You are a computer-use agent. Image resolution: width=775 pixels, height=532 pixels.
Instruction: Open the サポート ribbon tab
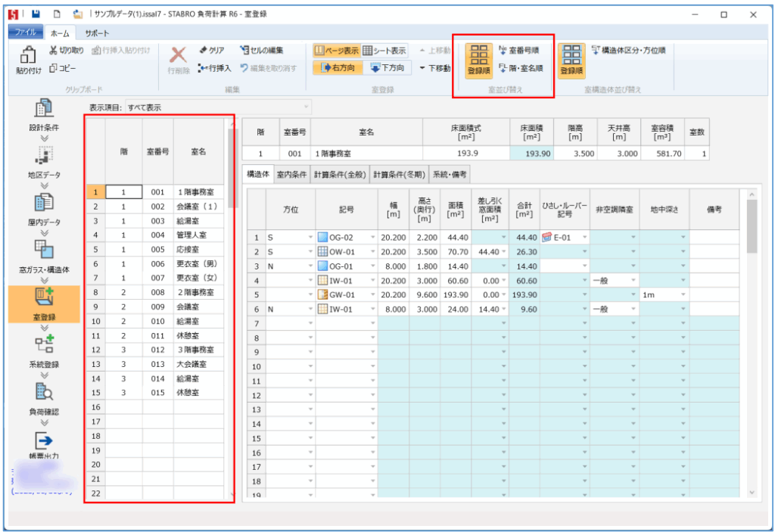pos(96,33)
